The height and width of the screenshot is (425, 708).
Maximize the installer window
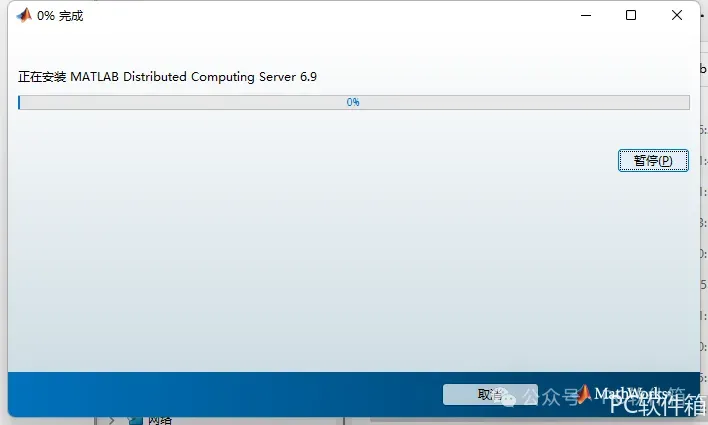[x=631, y=15]
